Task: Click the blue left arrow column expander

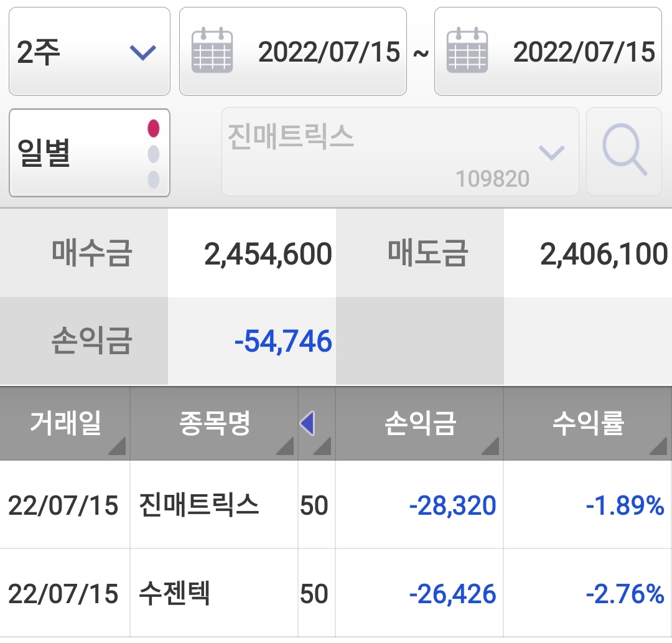Action: tap(308, 423)
